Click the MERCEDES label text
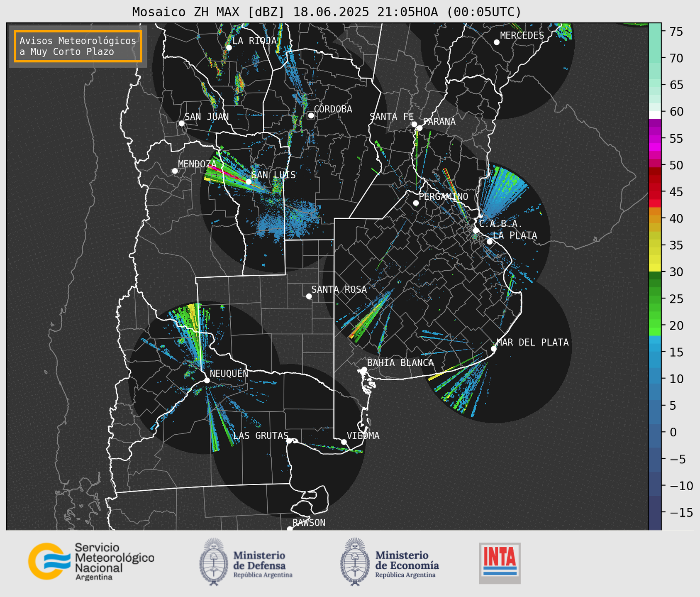Screen dimensions: 700x597 (522, 36)
